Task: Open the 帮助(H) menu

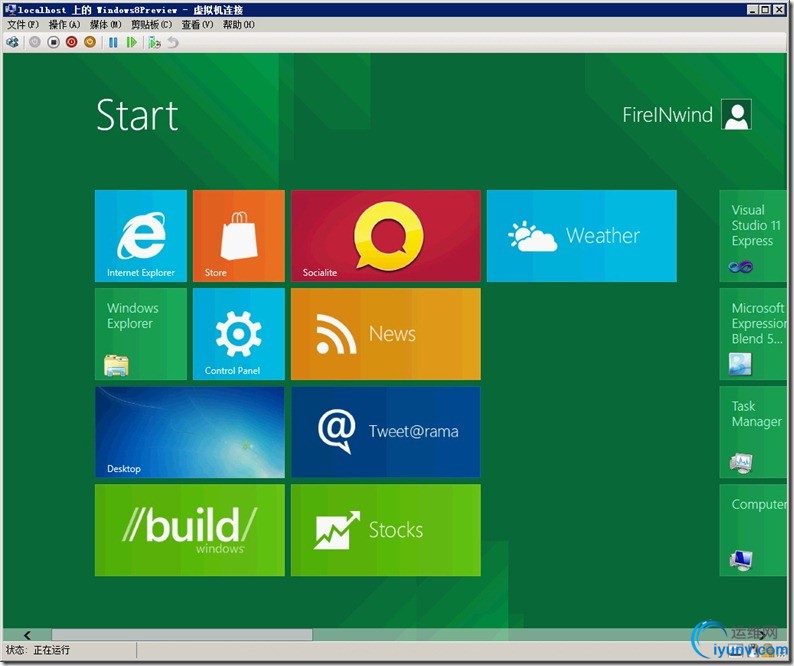Action: [239, 24]
